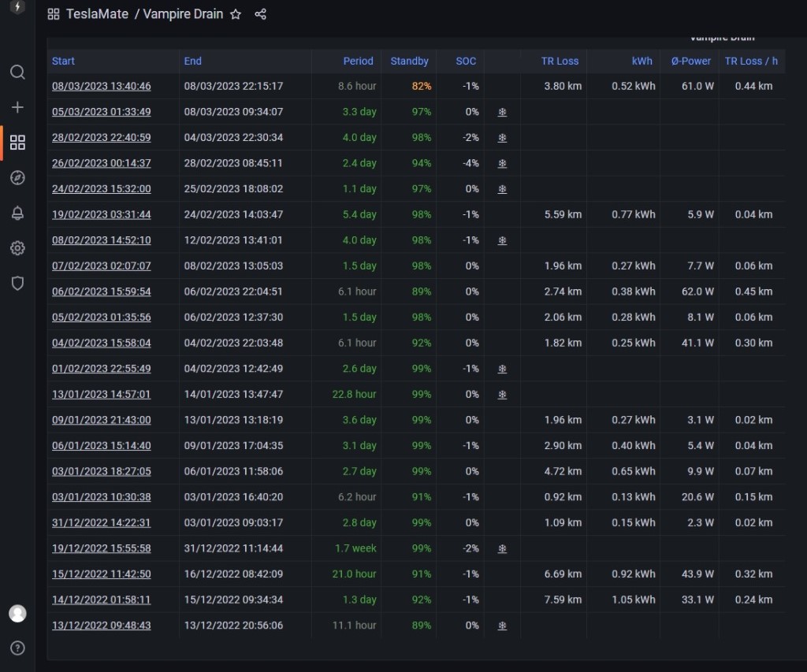Open the Grafana search icon in sidebar
807x672 pixels.
click(x=17, y=72)
